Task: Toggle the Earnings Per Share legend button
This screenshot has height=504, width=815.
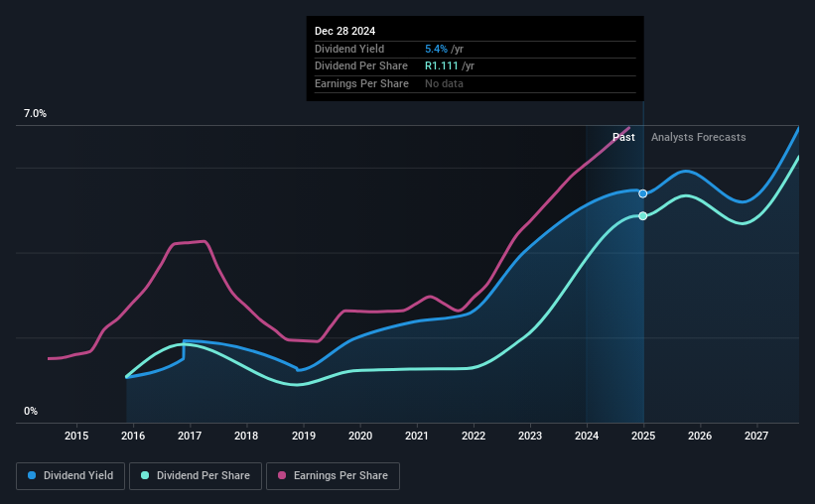Action: 333,476
